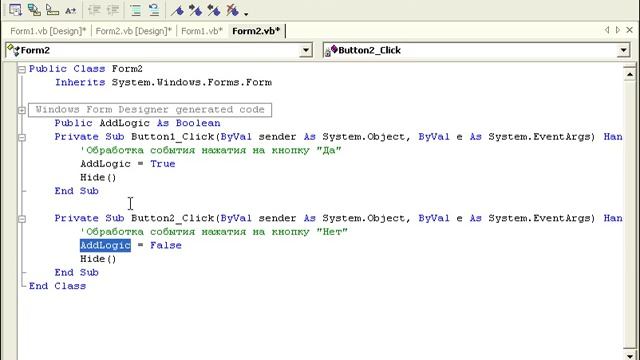Switch to Form2.vb [Design]* tab

pos(133,31)
